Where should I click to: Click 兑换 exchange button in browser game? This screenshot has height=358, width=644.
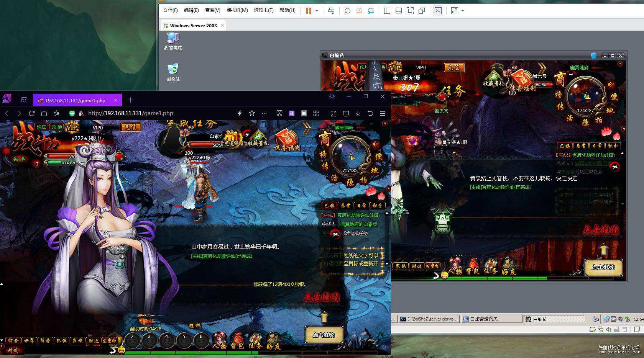[57, 127]
